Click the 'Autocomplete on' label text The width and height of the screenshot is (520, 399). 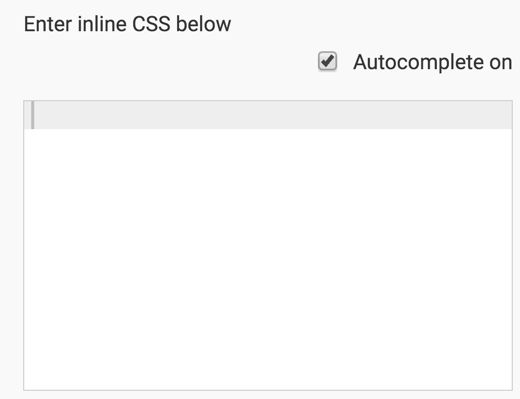[432, 62]
